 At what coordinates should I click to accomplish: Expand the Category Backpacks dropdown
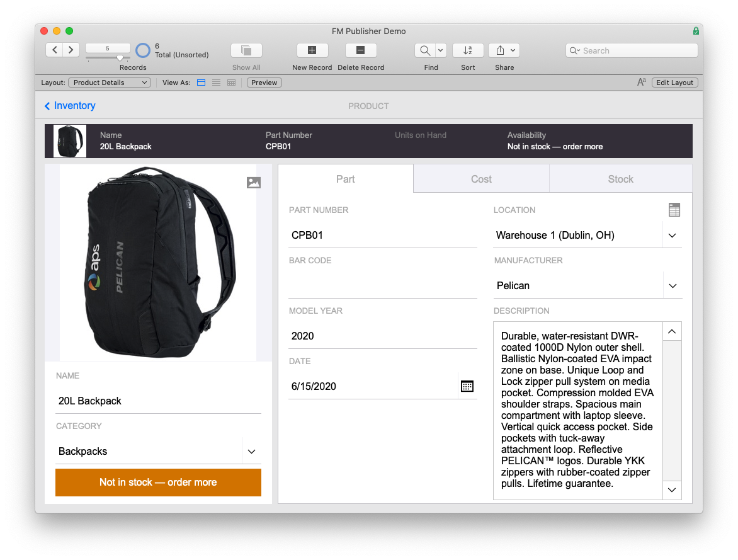click(x=251, y=452)
